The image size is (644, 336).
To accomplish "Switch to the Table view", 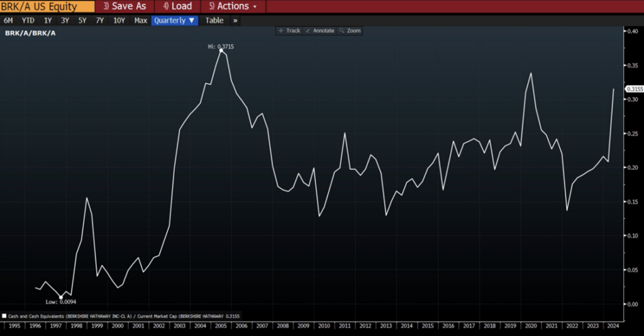I will 214,20.
